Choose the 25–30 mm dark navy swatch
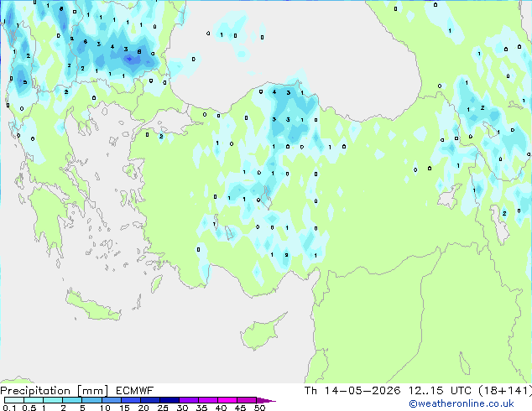 [x=170, y=400]
